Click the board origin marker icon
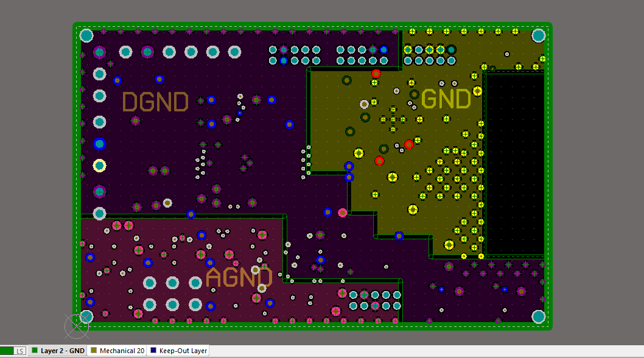Screen dimensions: 644x358 pos(75,325)
